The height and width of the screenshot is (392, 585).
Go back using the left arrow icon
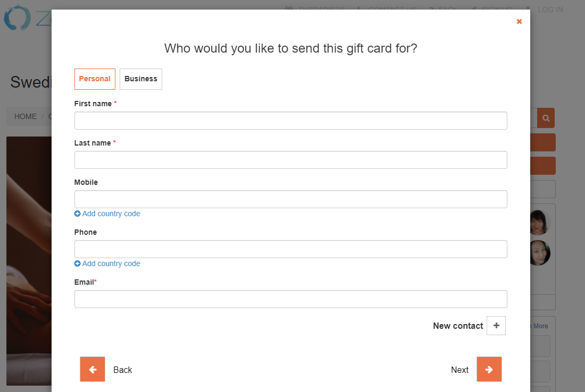pos(93,369)
